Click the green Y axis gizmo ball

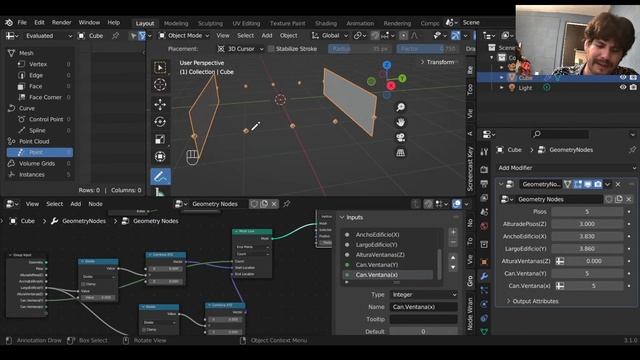402,78
